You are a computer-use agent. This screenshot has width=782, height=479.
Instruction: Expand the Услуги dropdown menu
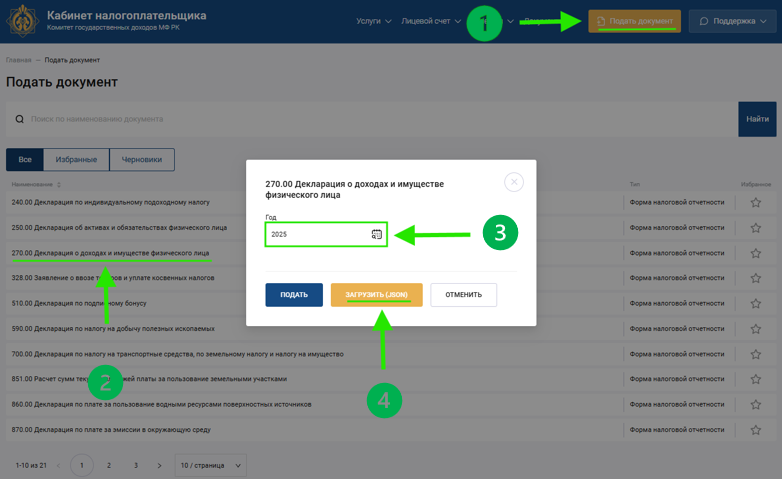tap(374, 21)
